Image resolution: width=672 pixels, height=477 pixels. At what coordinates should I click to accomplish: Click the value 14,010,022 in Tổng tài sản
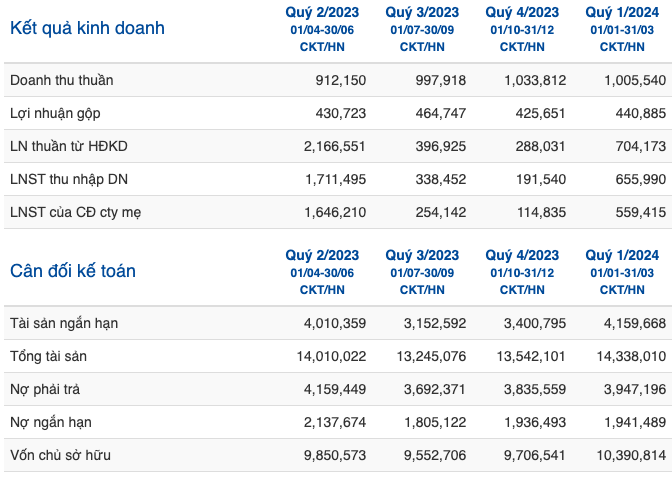[x=332, y=356]
